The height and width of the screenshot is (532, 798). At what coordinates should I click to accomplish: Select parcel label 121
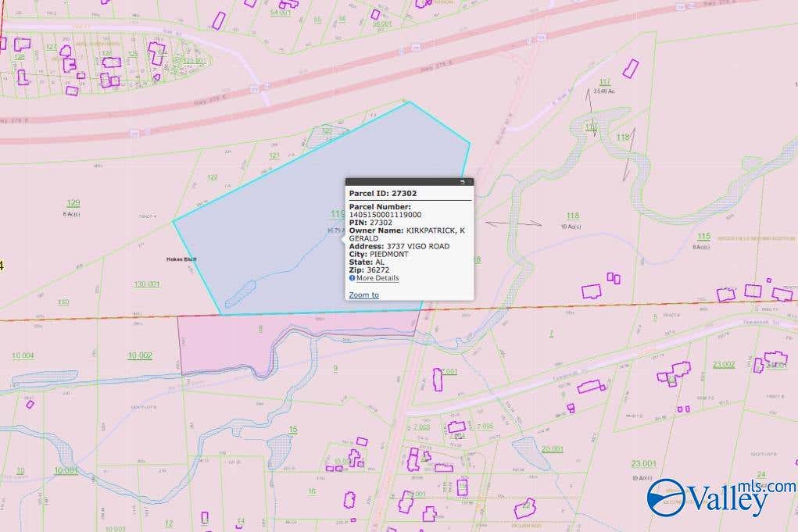click(x=274, y=155)
